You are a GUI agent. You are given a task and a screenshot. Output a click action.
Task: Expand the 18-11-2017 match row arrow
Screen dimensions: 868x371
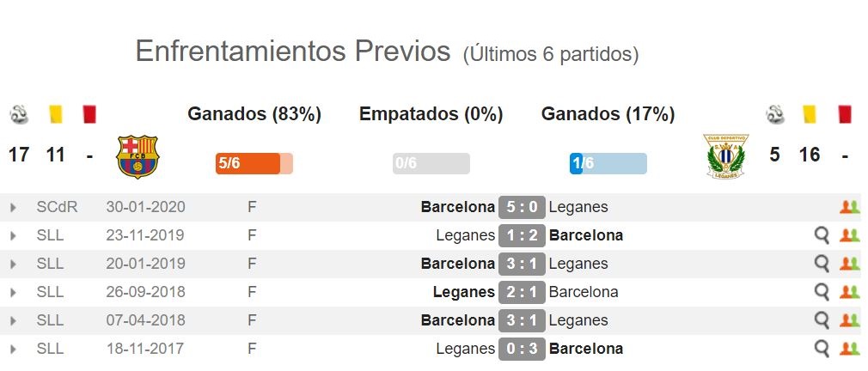coord(13,349)
